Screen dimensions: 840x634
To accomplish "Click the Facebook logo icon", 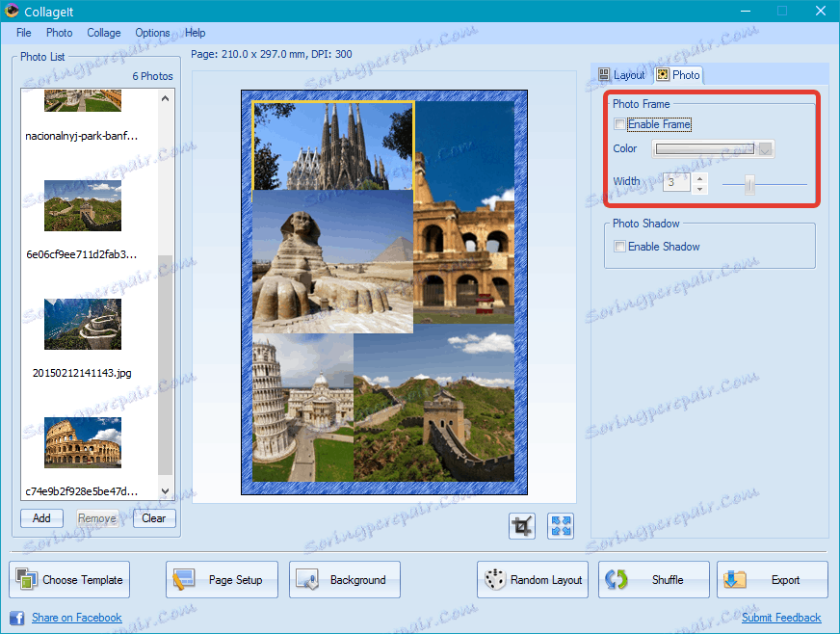I will pos(17,618).
